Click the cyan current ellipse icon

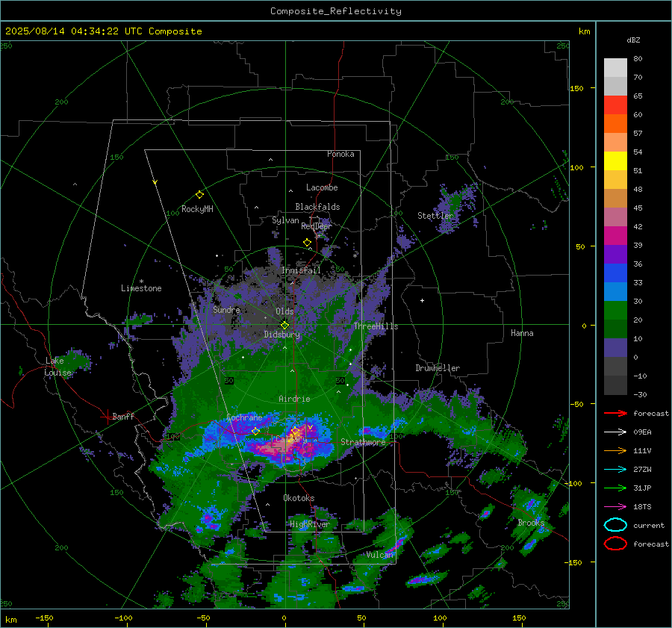615,525
